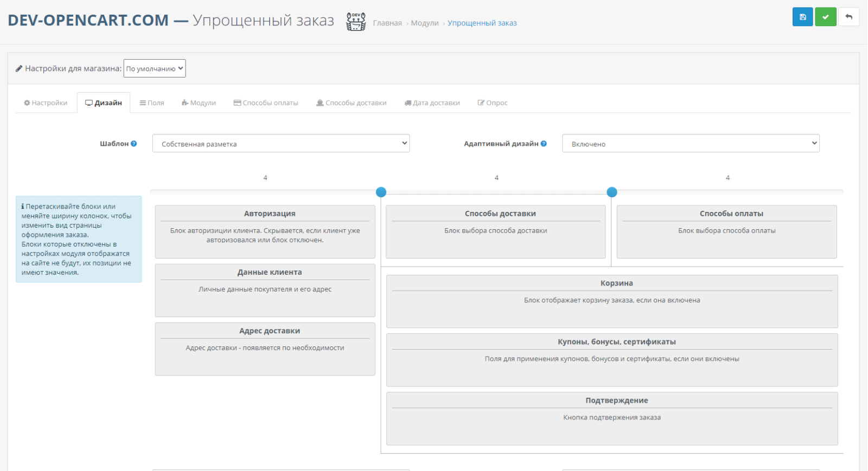Viewport: 868px width, 471px height.
Task: Open the Адаптивный дизайн dropdown 'Включено'
Action: point(691,144)
